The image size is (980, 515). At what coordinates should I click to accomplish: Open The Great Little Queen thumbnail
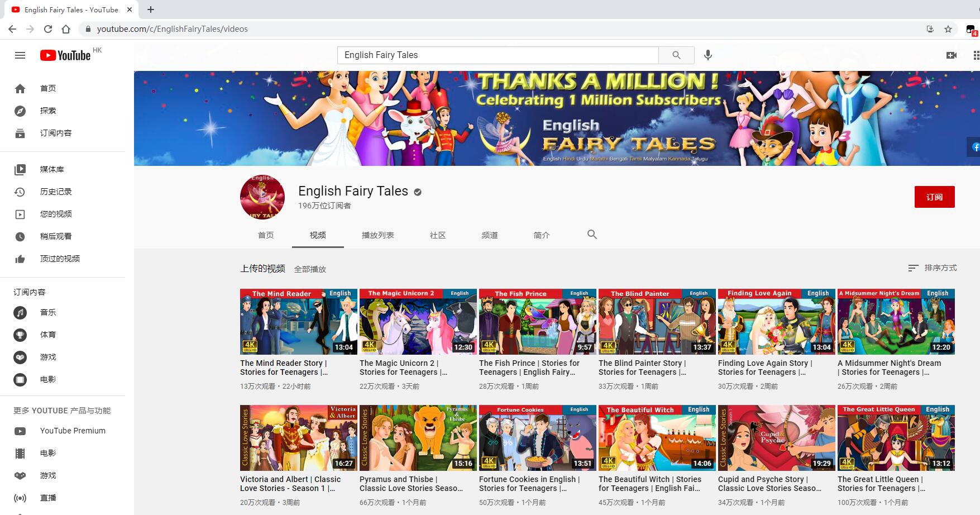(896, 438)
